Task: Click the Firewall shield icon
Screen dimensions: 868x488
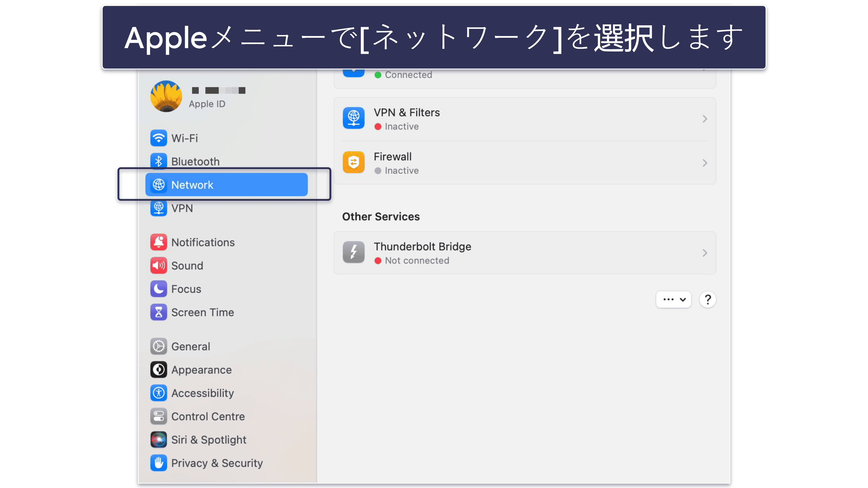Action: 353,162
